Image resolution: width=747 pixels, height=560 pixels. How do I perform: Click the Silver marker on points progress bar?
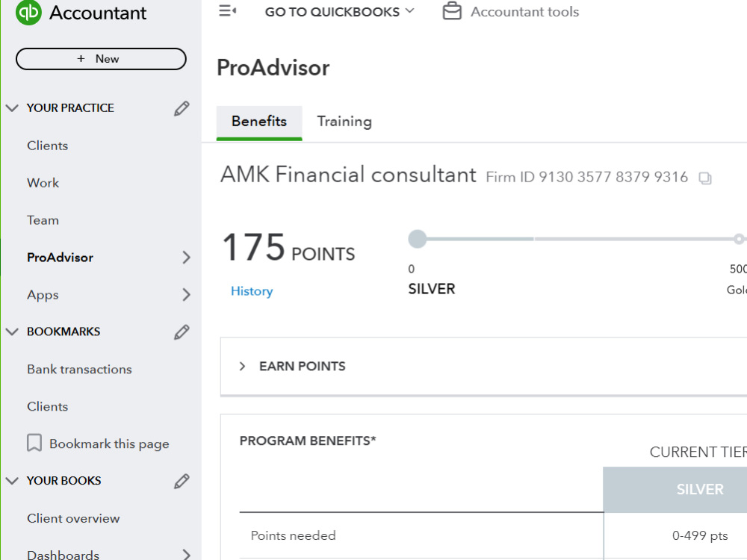coord(418,239)
